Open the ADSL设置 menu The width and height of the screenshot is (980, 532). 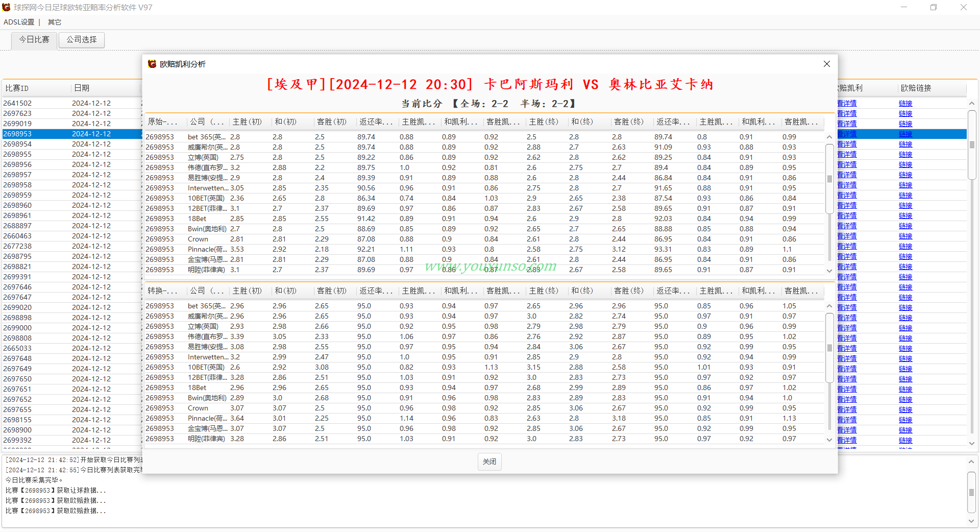pos(19,22)
